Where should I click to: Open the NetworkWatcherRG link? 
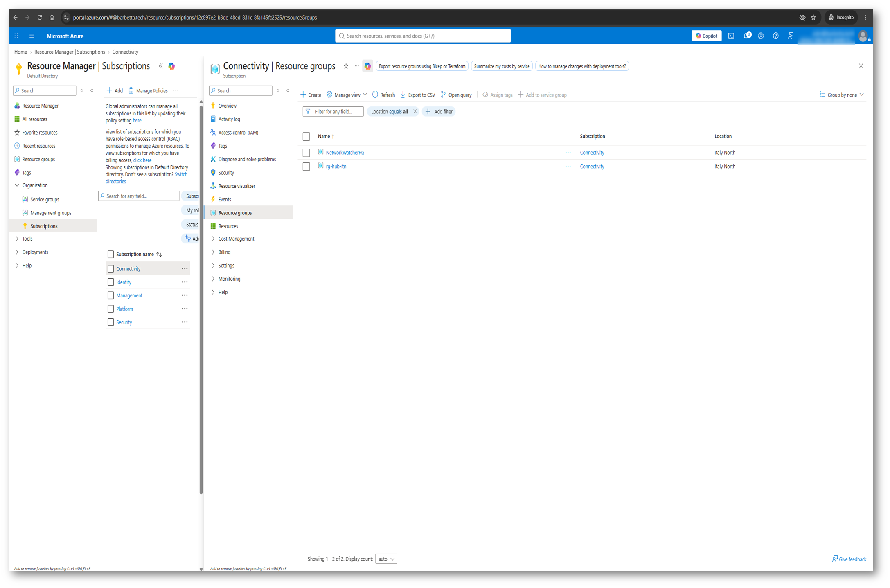[x=345, y=153]
